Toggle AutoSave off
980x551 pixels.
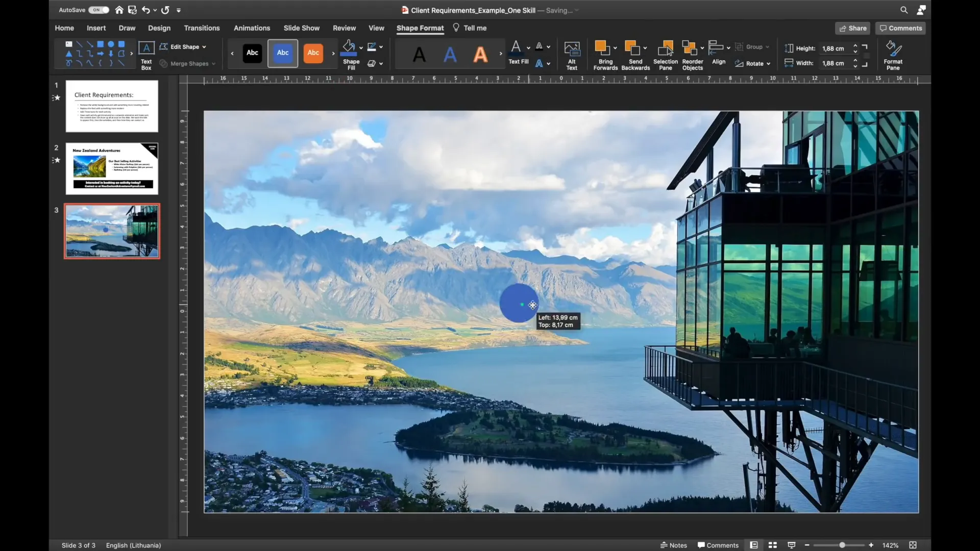pos(99,10)
